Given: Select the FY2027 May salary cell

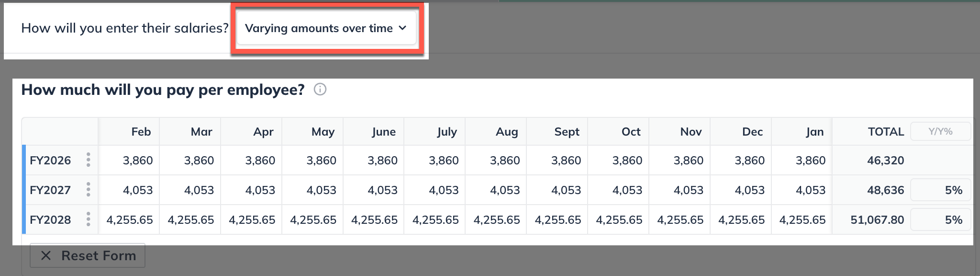Looking at the screenshot, I should pyautogui.click(x=313, y=190).
